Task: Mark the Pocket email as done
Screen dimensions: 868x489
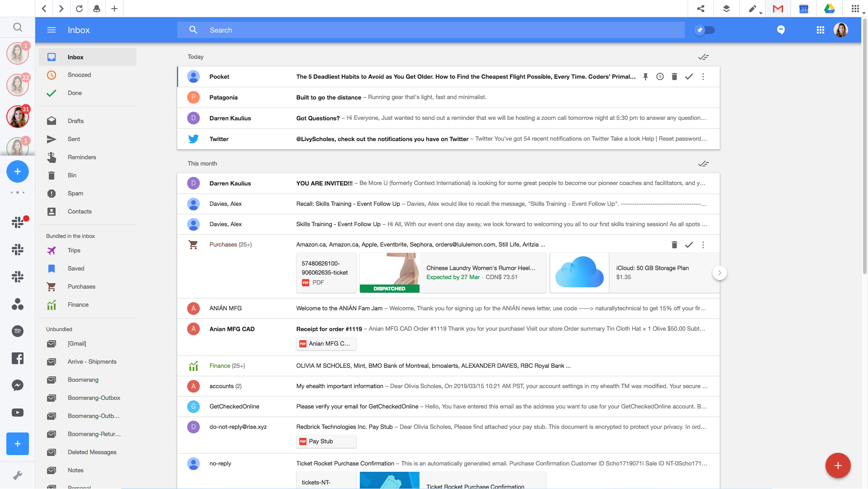Action: (x=689, y=76)
